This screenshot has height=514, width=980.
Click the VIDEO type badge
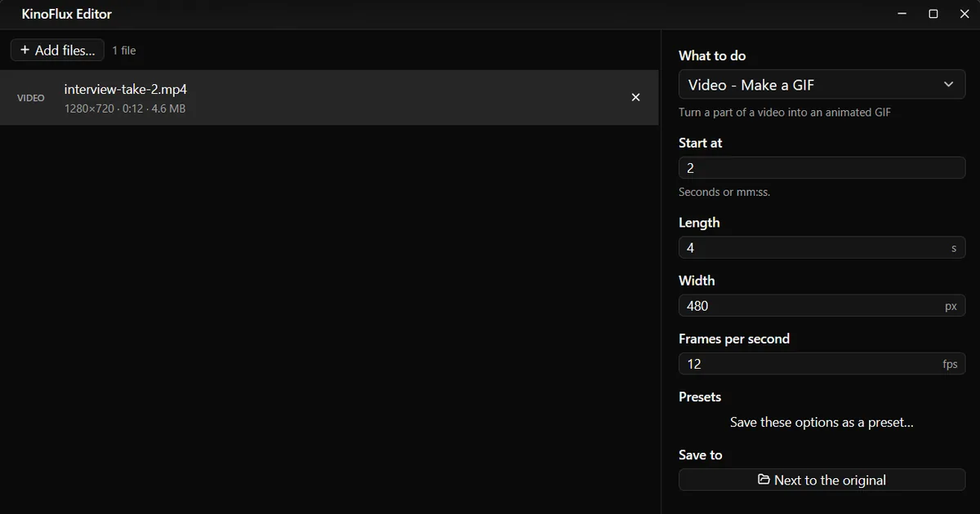coord(31,98)
